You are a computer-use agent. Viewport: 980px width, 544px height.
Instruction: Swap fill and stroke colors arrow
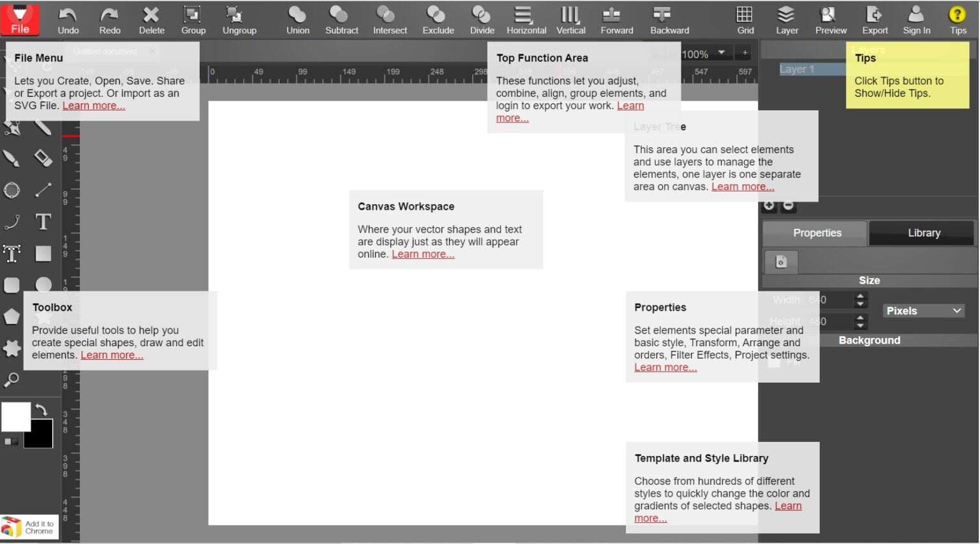[41, 409]
